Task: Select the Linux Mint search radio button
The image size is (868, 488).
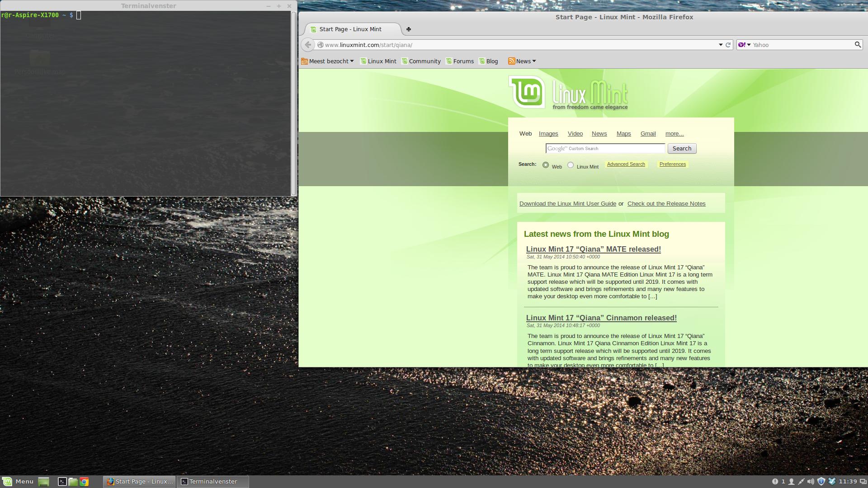Action: [571, 165]
